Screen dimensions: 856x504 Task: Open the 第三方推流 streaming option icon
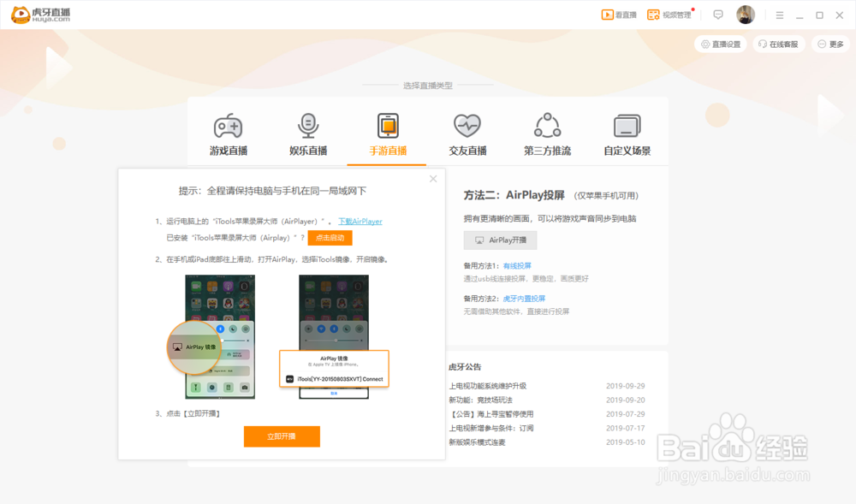click(546, 125)
